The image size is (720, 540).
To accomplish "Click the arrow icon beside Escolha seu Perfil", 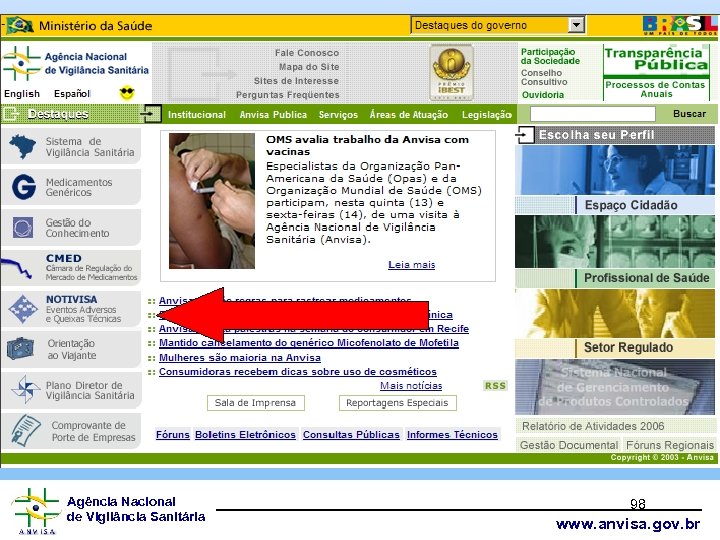I will pos(524,135).
